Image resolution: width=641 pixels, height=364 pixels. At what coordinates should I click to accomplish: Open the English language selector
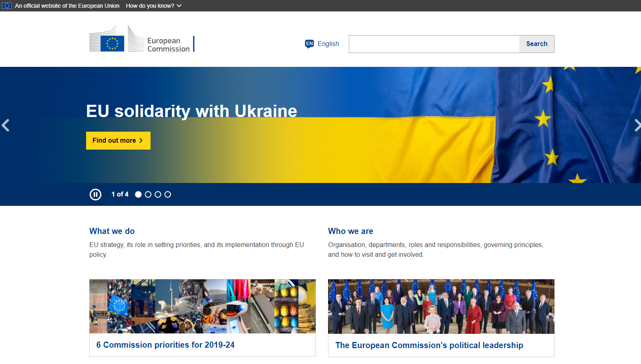(322, 44)
